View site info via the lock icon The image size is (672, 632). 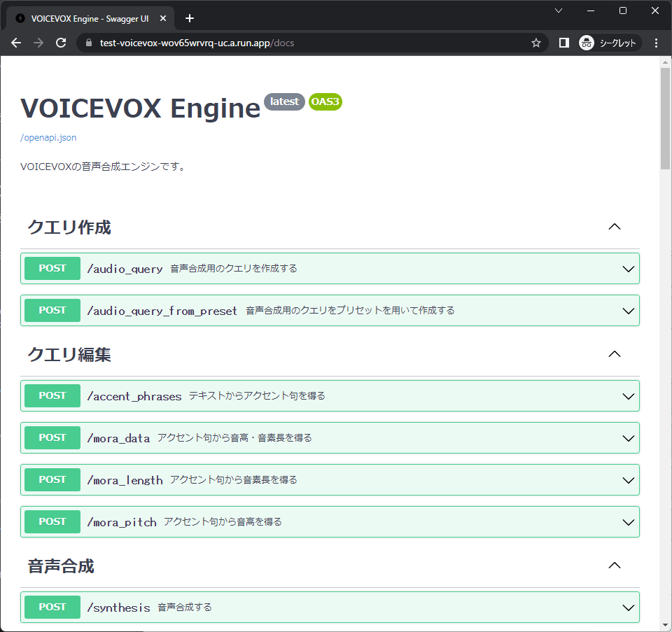(x=89, y=43)
